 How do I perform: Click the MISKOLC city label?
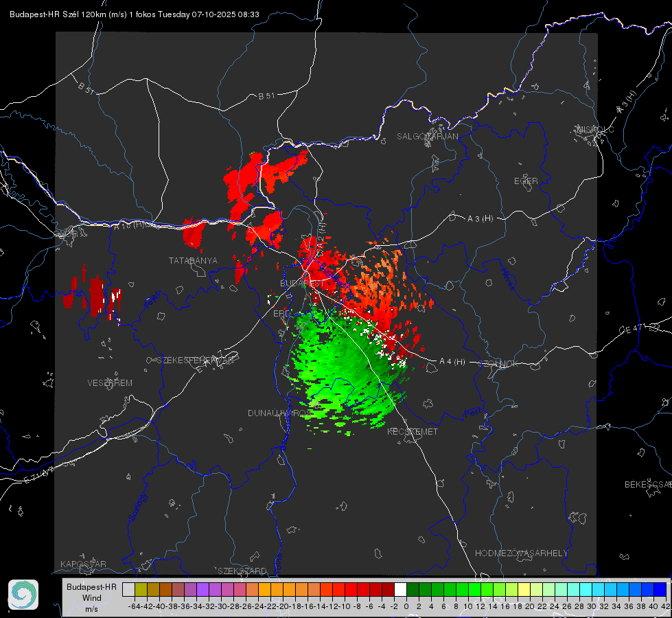point(595,129)
